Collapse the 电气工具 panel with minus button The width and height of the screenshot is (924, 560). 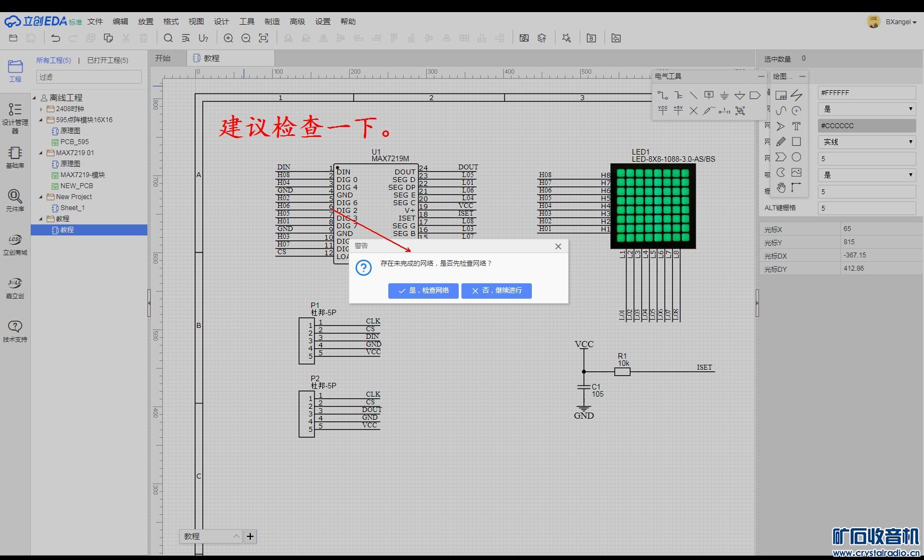(x=761, y=76)
